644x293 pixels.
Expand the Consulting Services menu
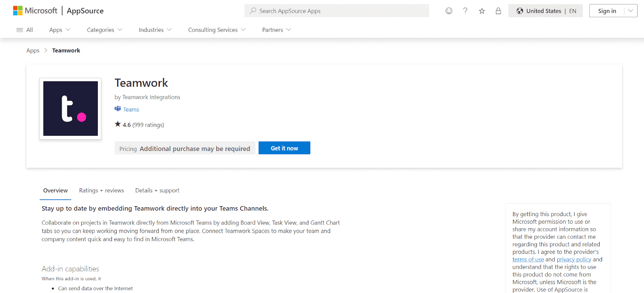coord(217,30)
